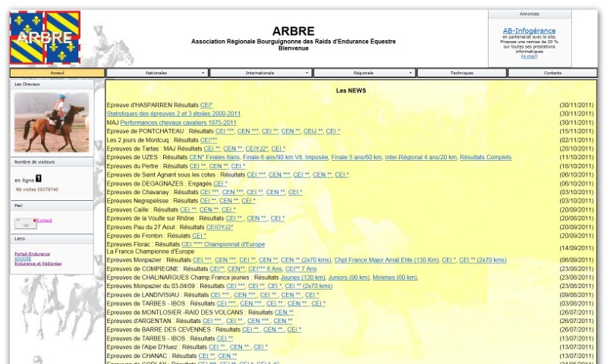The height and width of the screenshot is (364, 607).
Task: Click the Liens panel header
Action: [x=52, y=239]
